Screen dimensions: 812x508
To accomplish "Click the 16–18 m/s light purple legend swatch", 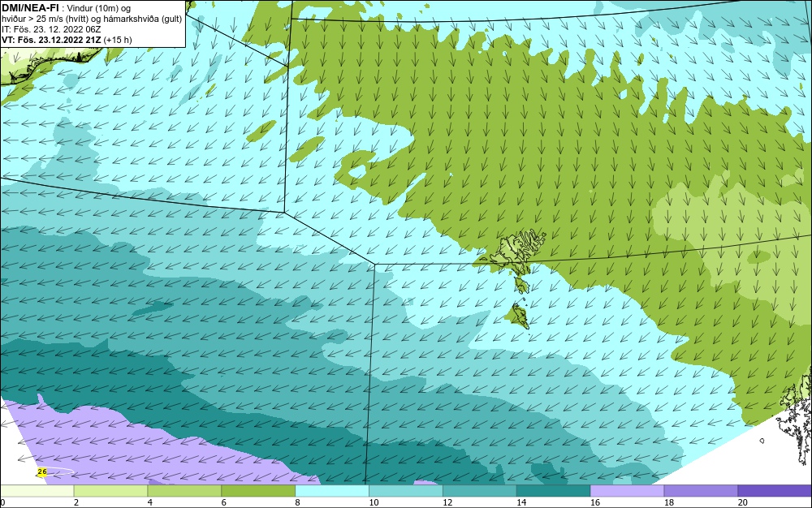I will (x=627, y=491).
